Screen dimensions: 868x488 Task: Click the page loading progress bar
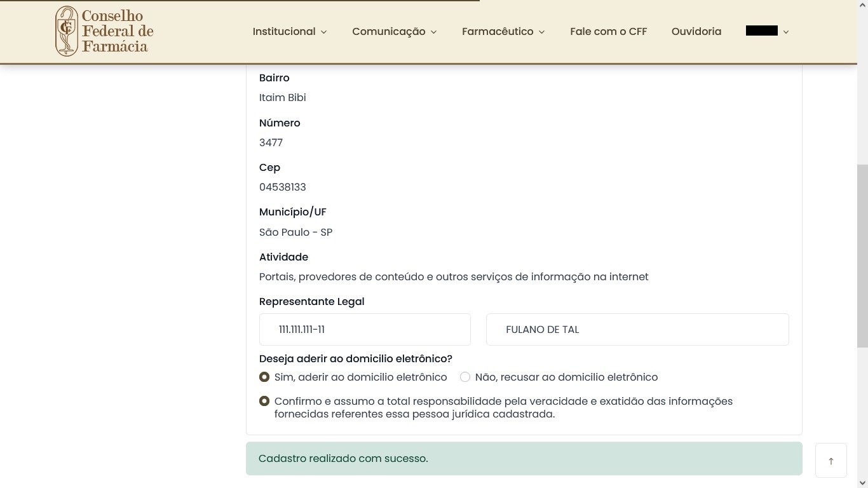click(x=240, y=1)
